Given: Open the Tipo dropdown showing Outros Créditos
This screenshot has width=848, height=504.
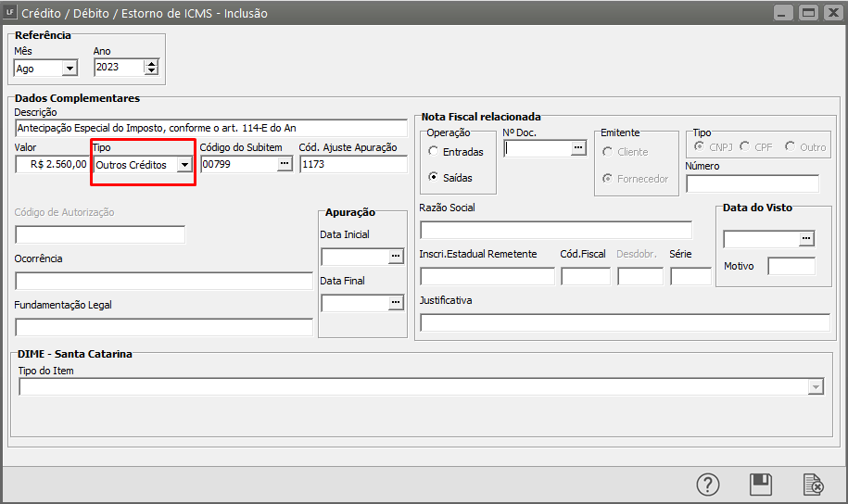Looking at the screenshot, I should click(x=184, y=165).
